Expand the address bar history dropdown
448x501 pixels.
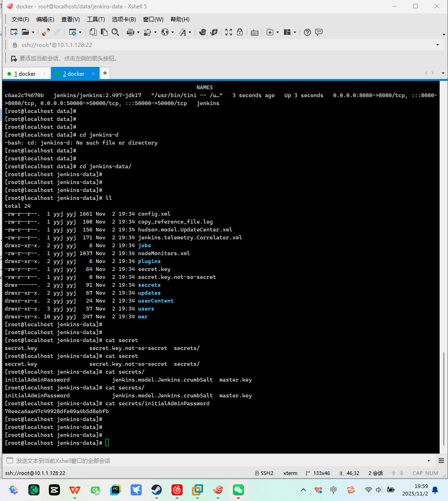[437, 45]
